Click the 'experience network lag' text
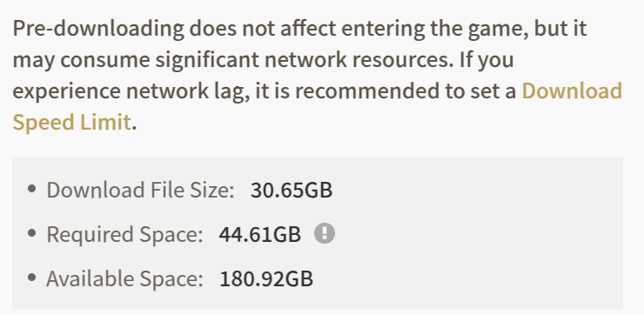Image resolution: width=644 pixels, height=315 pixels. point(131,90)
